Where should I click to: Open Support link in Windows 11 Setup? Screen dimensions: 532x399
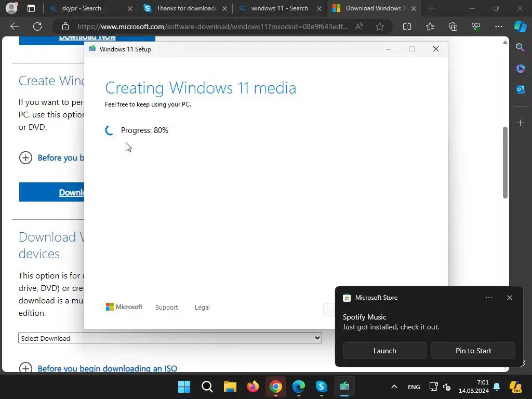[167, 308]
